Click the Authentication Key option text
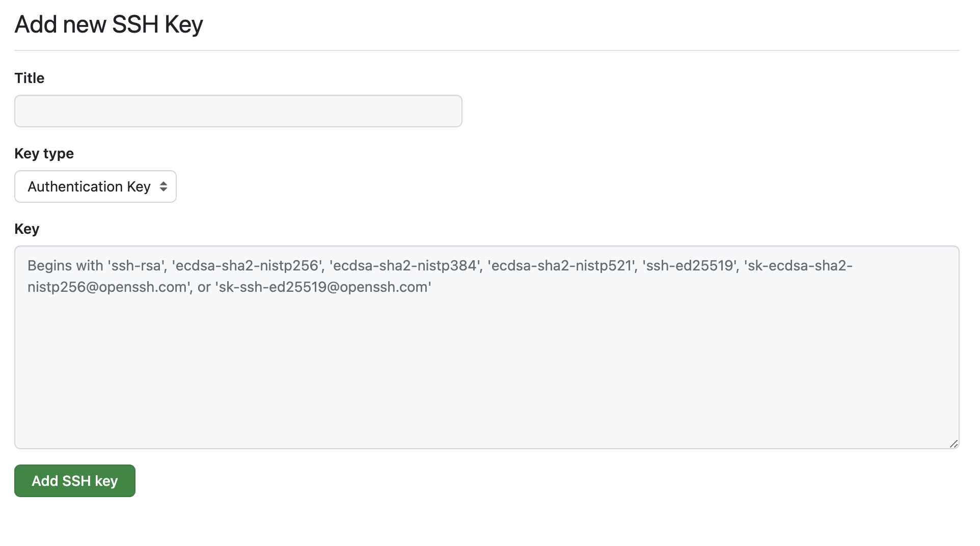The image size is (980, 546). pos(89,186)
